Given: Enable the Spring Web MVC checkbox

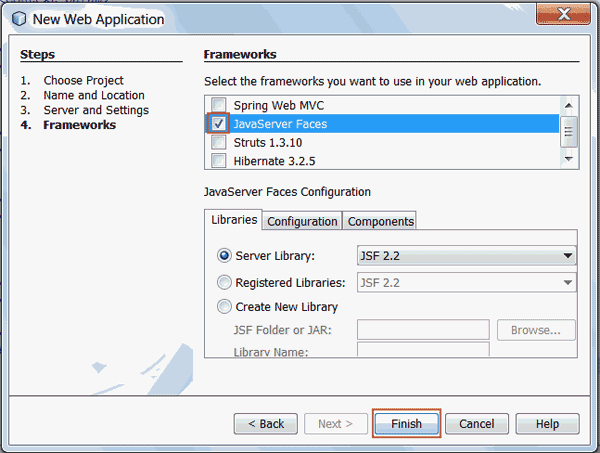Looking at the screenshot, I should pyautogui.click(x=218, y=105).
